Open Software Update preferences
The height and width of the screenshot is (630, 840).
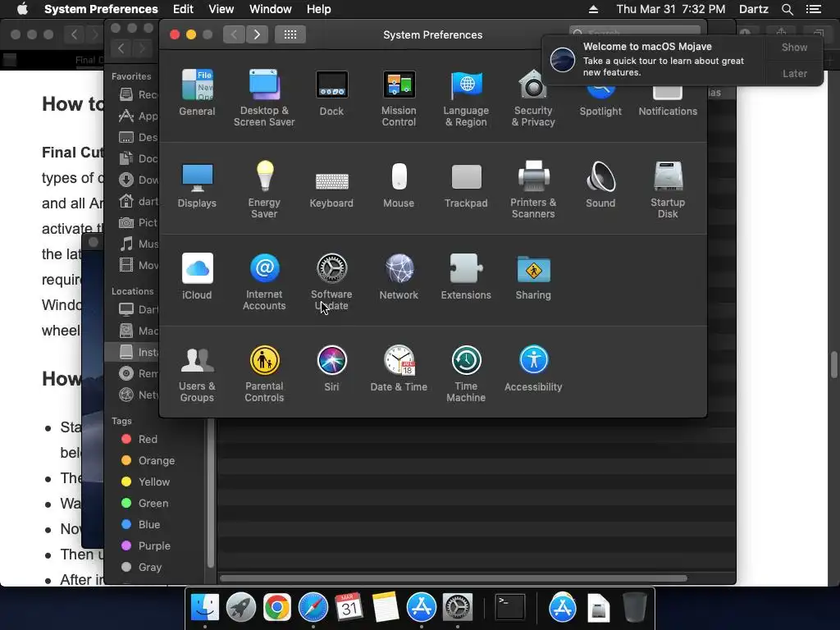(x=331, y=282)
